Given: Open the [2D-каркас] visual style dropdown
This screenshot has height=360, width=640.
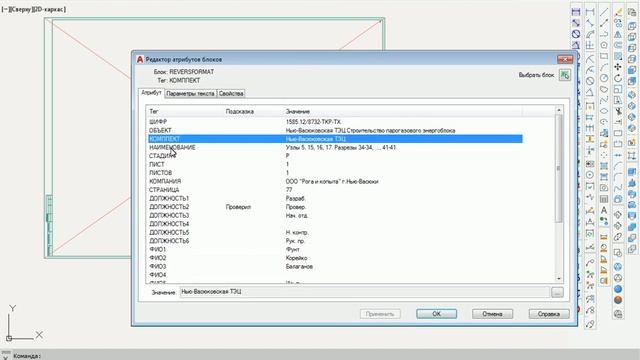Looking at the screenshot, I should coord(49,9).
